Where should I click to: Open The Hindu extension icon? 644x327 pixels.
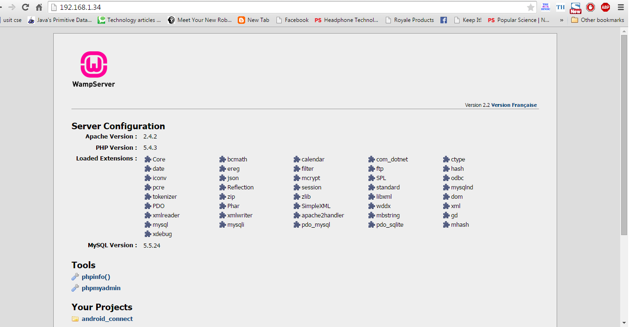point(545,7)
